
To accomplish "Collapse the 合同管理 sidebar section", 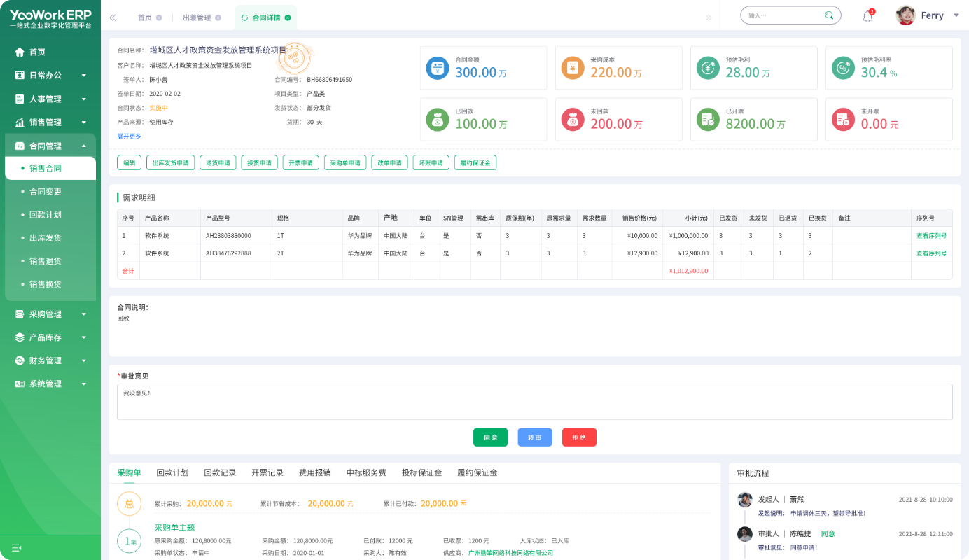I will coord(50,146).
